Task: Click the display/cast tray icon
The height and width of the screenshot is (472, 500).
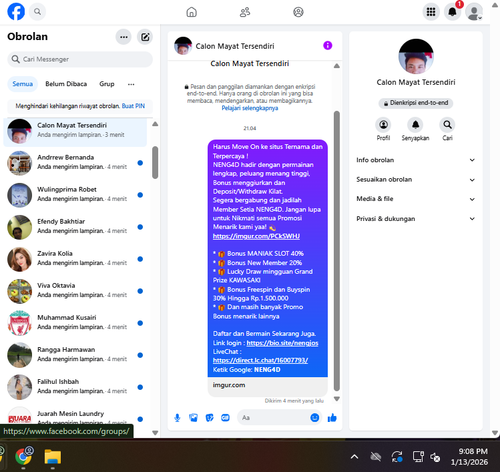Action: pos(418,457)
